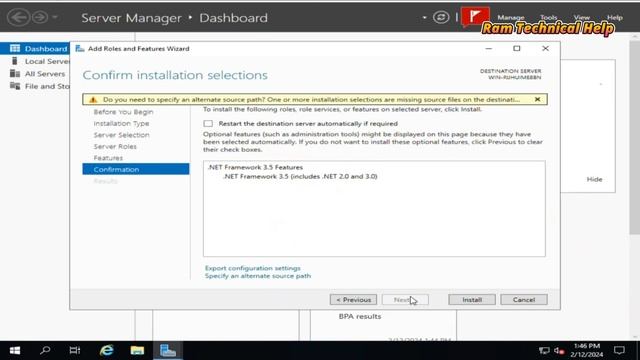Dismiss the alternate source path warning
The image size is (640, 360).
537,99
